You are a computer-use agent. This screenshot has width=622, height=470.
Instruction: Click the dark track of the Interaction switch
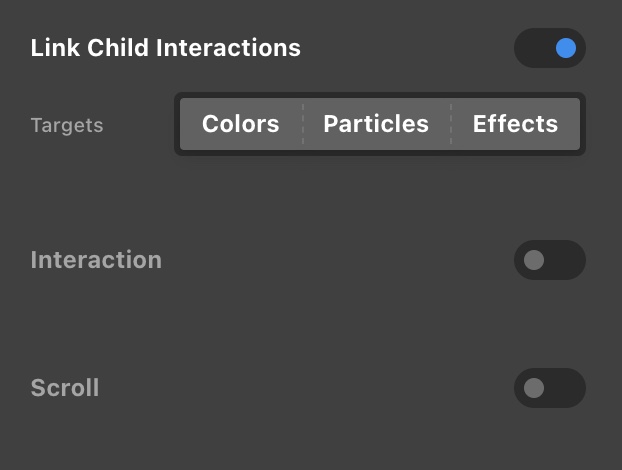coord(565,260)
